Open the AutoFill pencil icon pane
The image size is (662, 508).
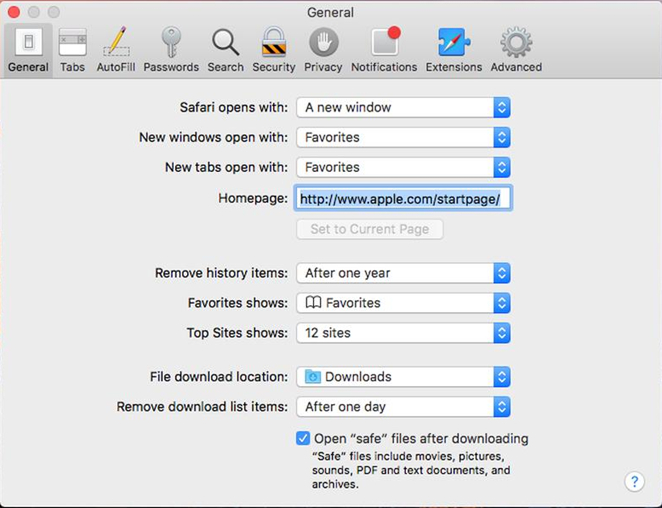116,50
